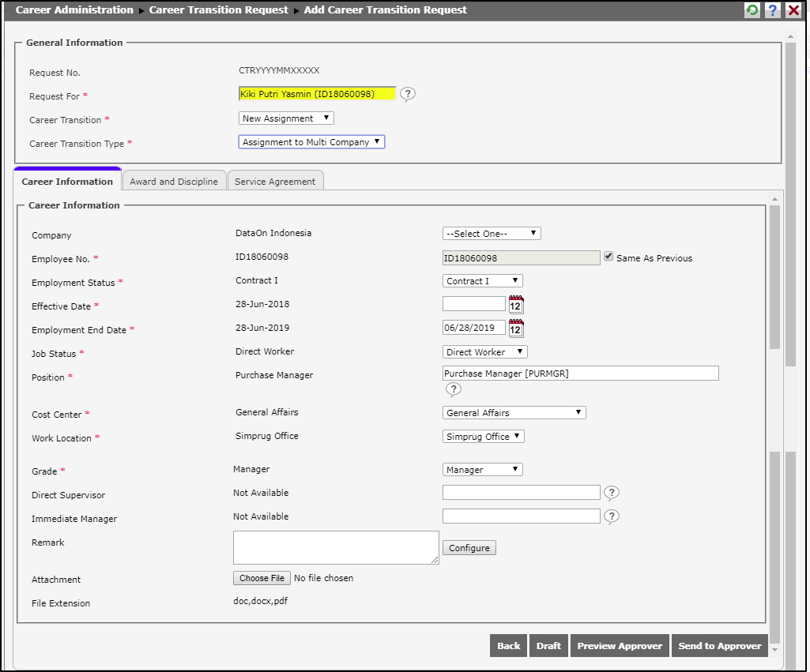
Task: Switch to Award and Discipline tab
Action: (174, 182)
